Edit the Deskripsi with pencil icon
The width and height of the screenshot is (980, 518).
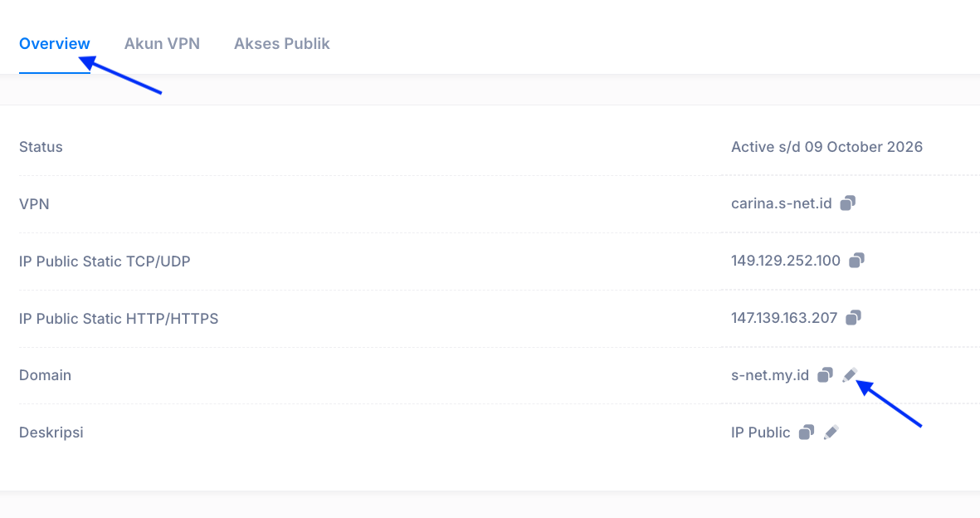point(831,432)
